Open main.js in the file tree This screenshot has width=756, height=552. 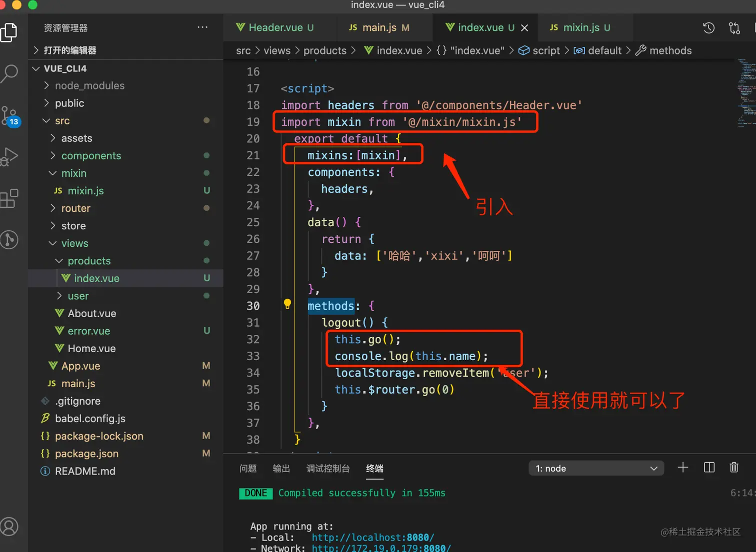(x=125, y=383)
